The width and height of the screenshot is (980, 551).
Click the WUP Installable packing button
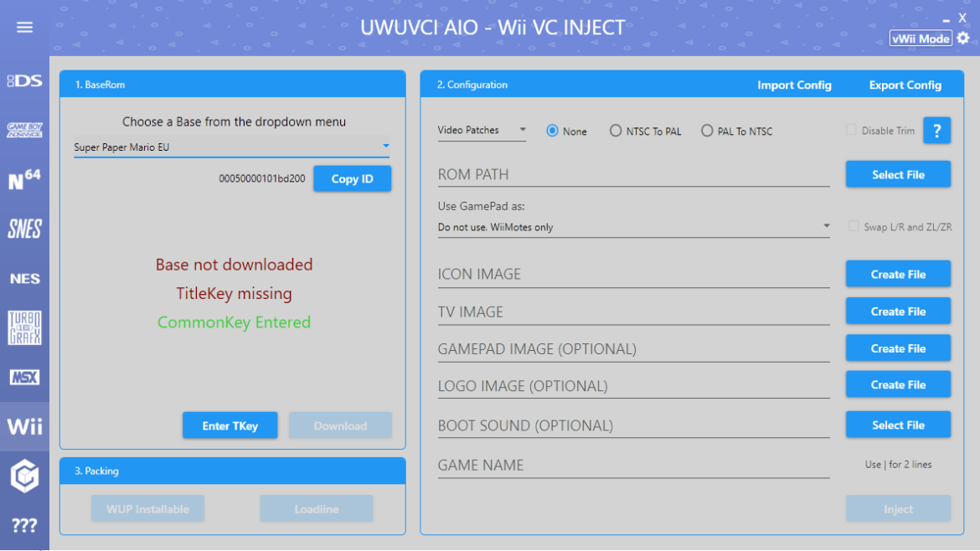tap(147, 508)
